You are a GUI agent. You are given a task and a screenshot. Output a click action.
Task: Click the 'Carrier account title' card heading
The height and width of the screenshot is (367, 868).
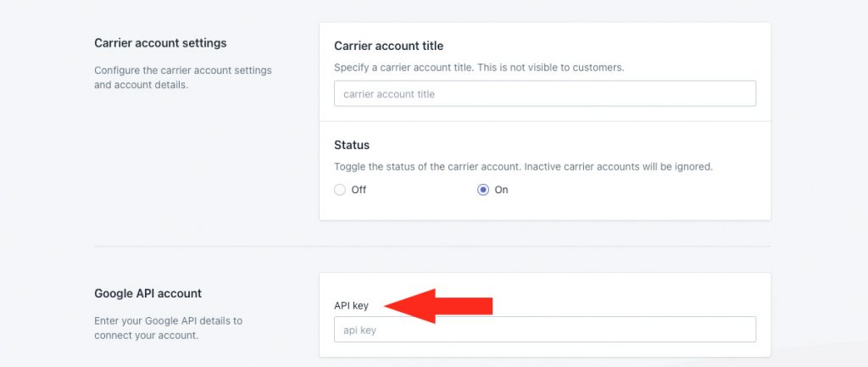388,46
